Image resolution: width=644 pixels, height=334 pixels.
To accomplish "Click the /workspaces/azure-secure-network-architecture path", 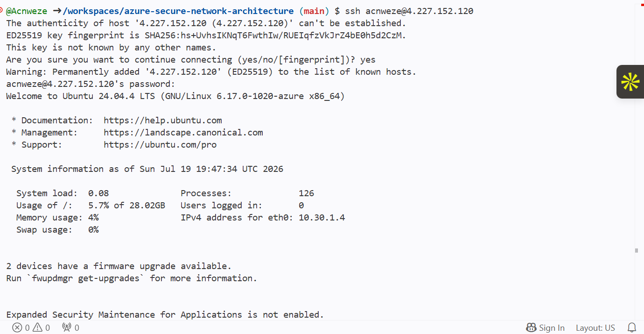I will [178, 11].
